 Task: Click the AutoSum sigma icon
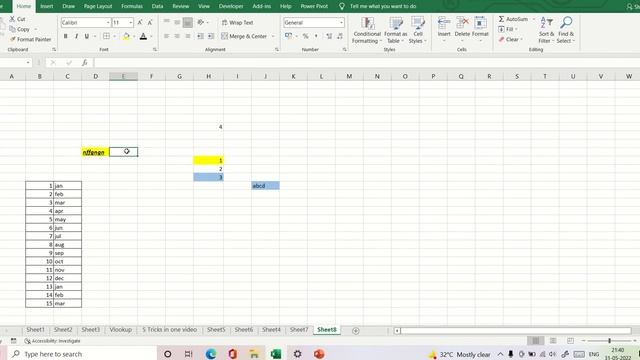coord(501,19)
